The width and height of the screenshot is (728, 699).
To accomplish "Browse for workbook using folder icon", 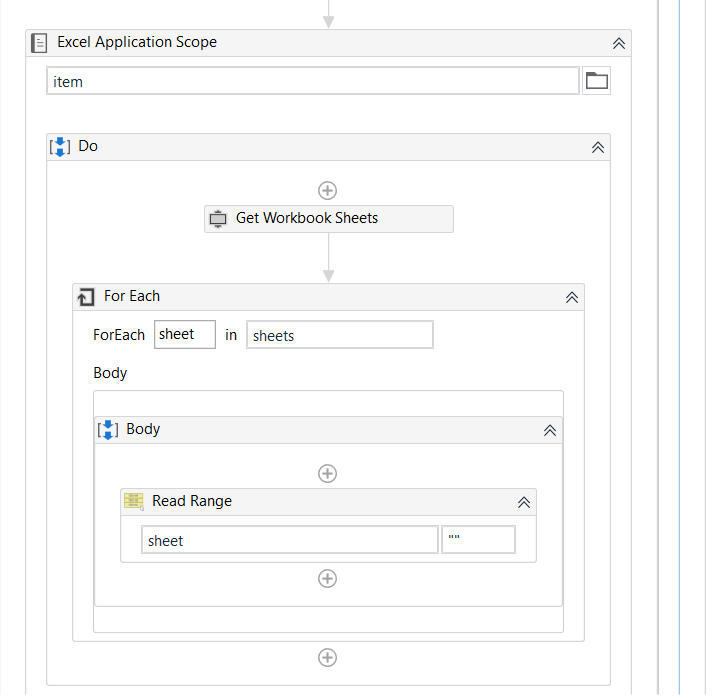I will pyautogui.click(x=597, y=81).
